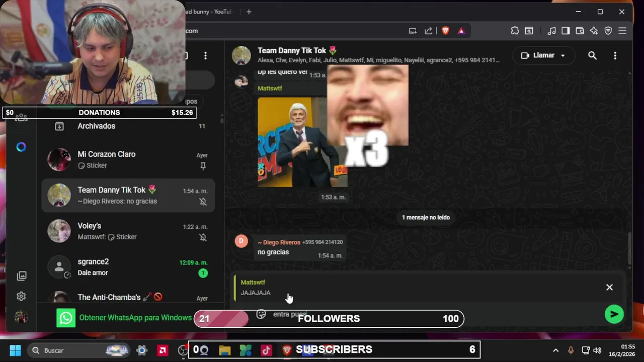Image resolution: width=644 pixels, height=362 pixels.
Task: Open the Voley's chat
Action: coord(128,231)
